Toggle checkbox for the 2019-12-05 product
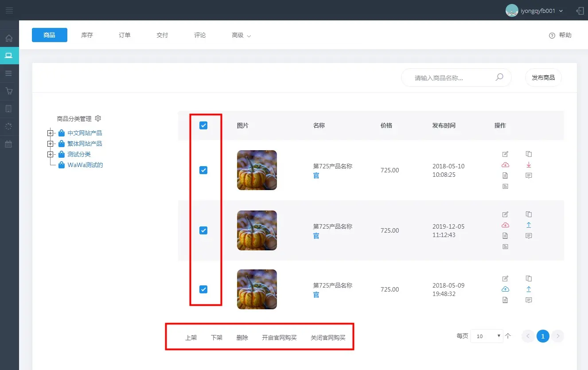Image resolution: width=588 pixels, height=370 pixels. (x=203, y=230)
